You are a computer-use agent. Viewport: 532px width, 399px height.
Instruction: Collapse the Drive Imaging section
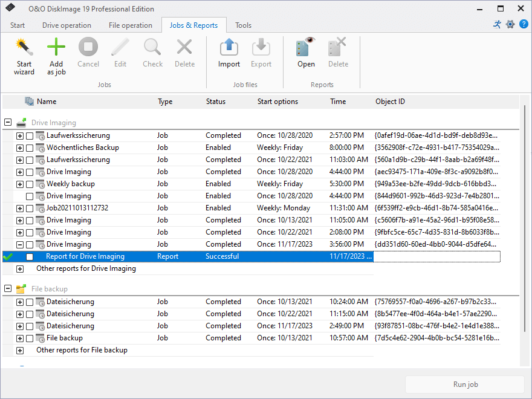click(x=7, y=122)
